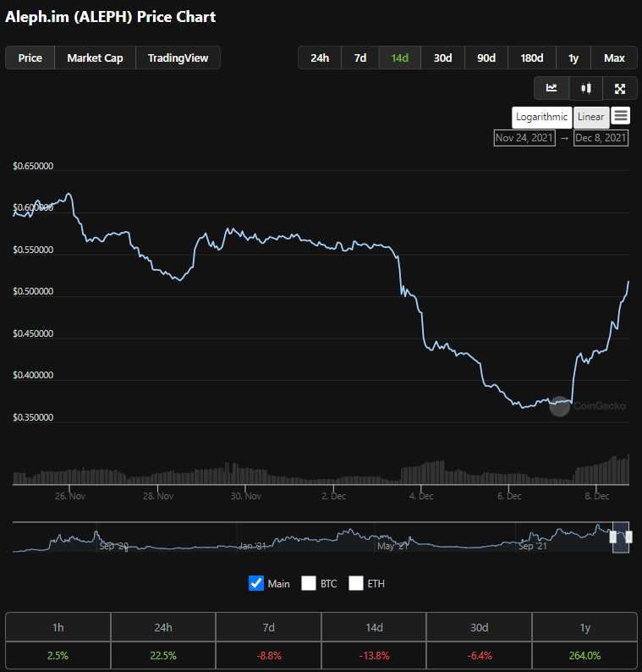This screenshot has height=672, width=642.
Task: Click the -6.4% 30d change value
Action: 480,655
